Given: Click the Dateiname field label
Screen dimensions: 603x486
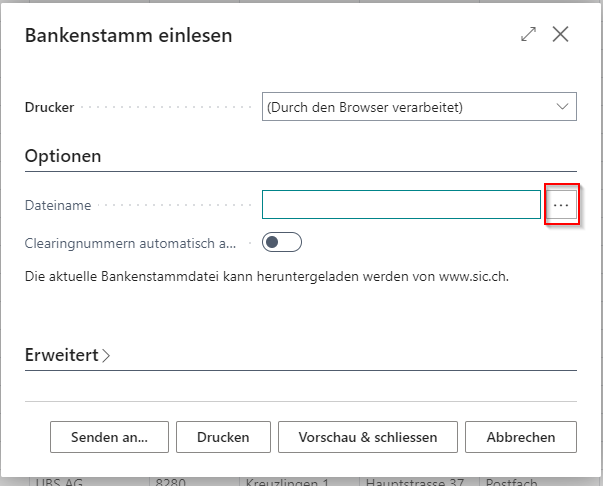Looking at the screenshot, I should click(x=58, y=205).
